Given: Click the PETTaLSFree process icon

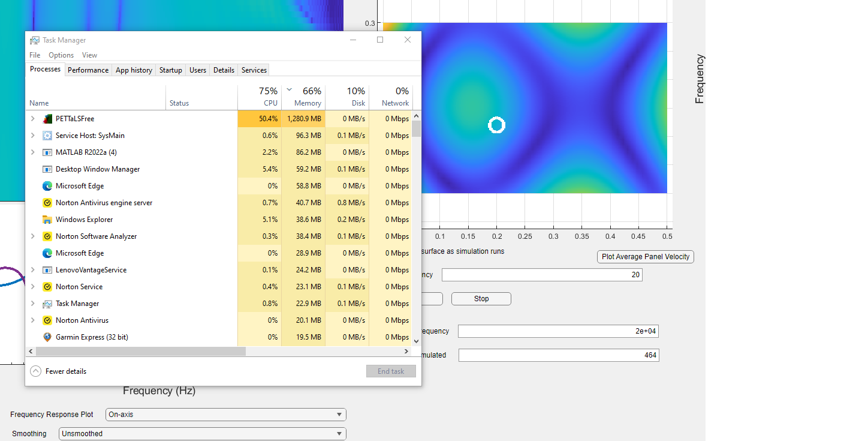Looking at the screenshot, I should [x=47, y=119].
